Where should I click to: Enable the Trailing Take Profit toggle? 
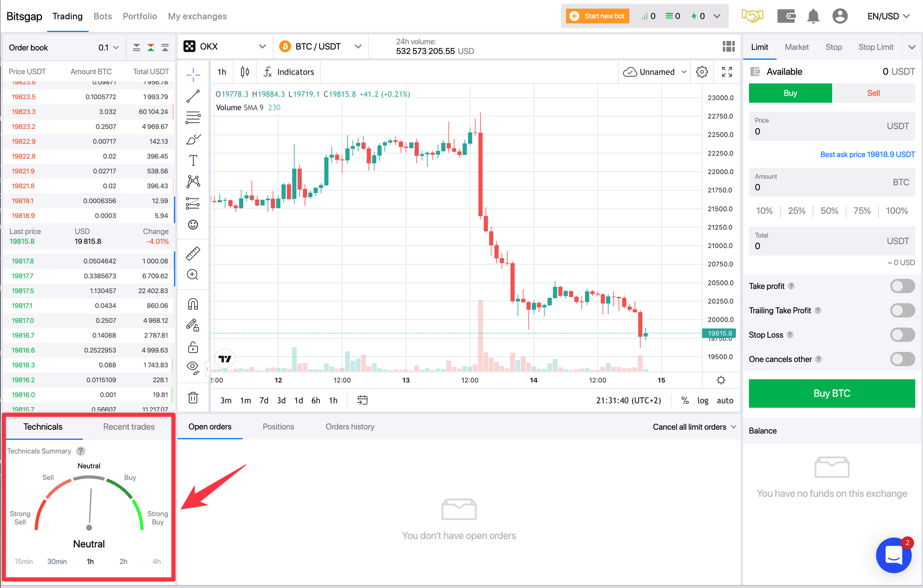tap(901, 310)
